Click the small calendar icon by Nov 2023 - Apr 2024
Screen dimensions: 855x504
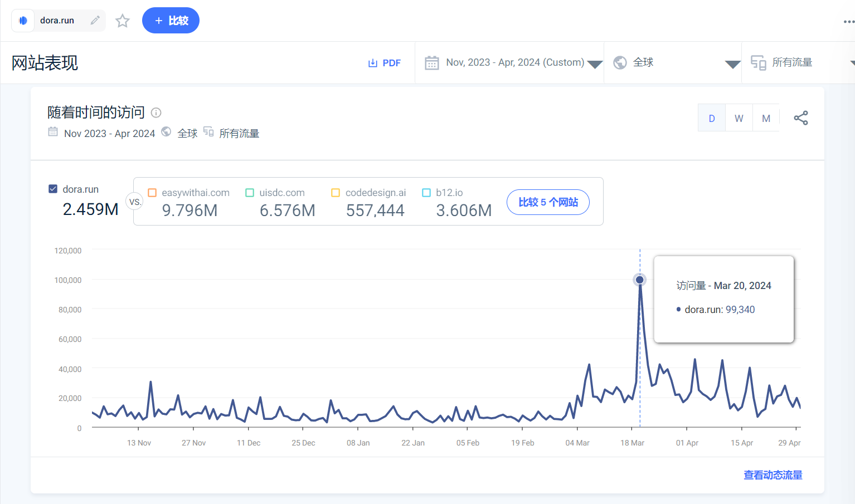click(x=53, y=132)
